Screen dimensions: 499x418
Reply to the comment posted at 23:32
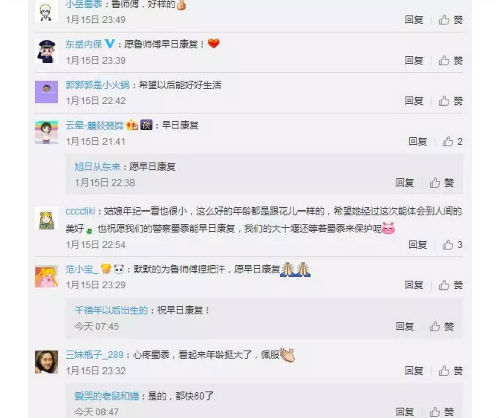tap(414, 371)
